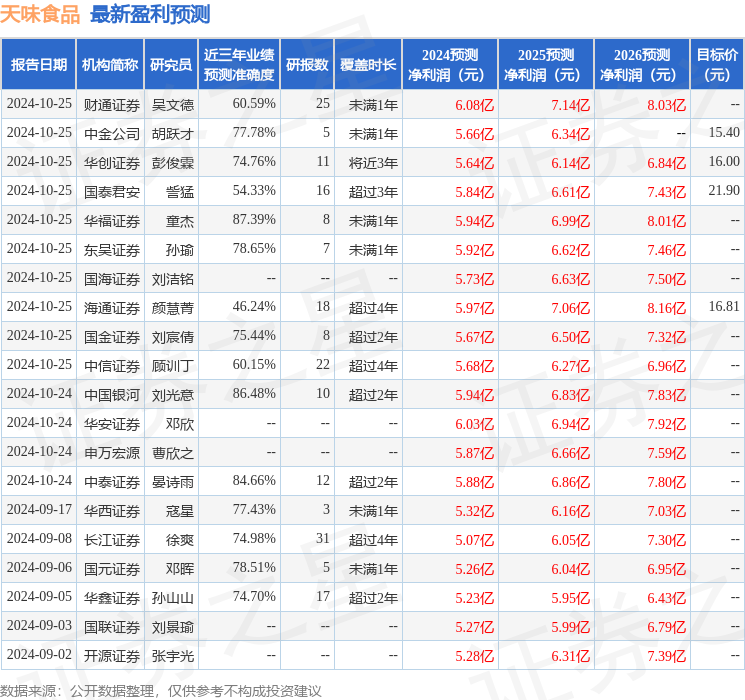Click the 8.16亿 2026 profit forecast
The height and width of the screenshot is (700, 745).
pos(667,308)
